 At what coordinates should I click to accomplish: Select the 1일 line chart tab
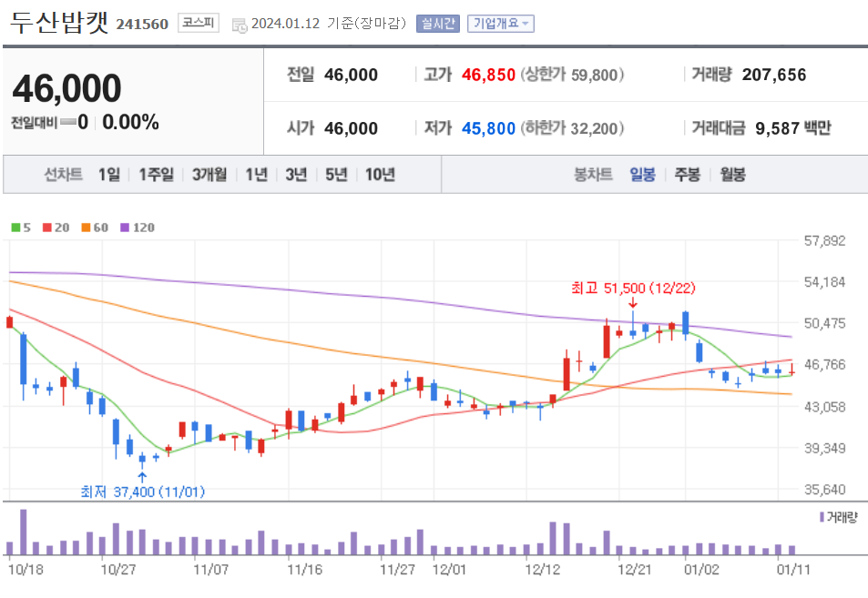[109, 175]
